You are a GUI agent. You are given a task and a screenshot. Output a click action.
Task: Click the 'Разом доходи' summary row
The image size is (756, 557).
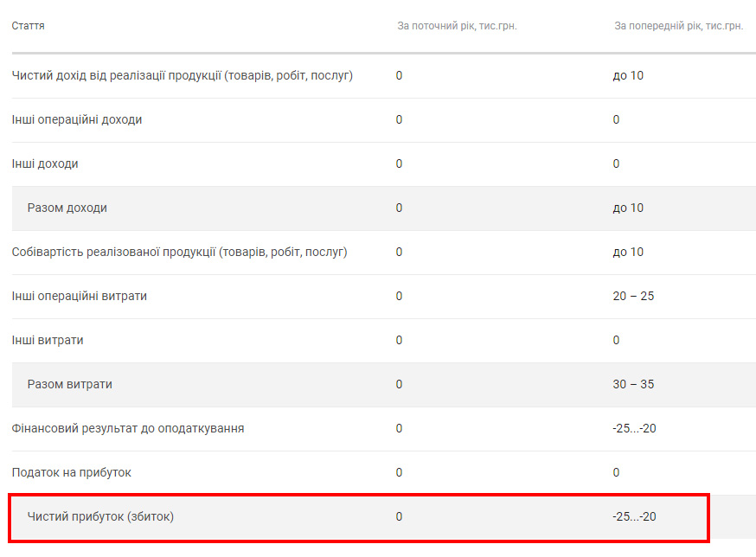coord(67,208)
